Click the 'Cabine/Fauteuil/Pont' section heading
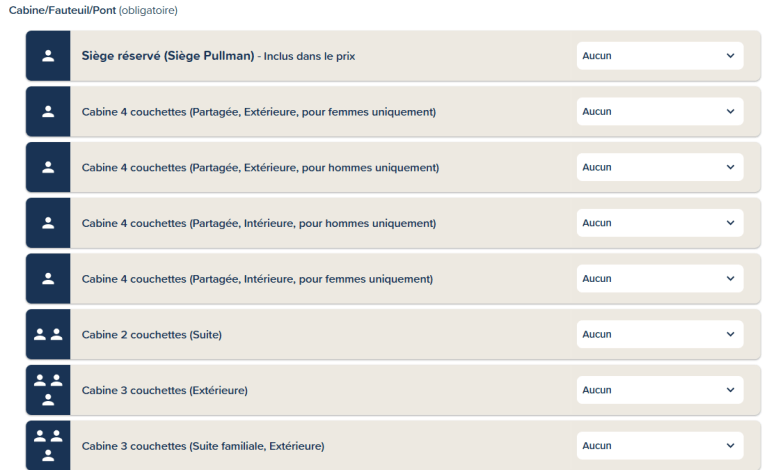 click(55, 10)
